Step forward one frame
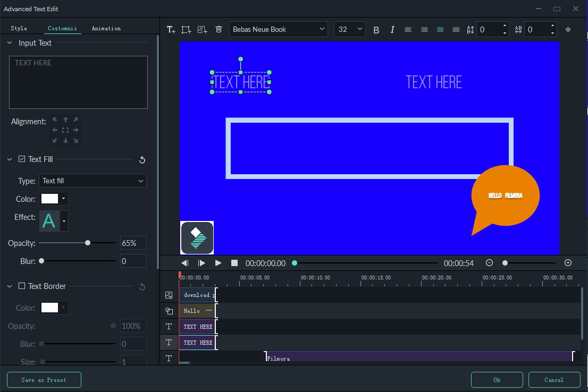Screen dimensions: 588x392 [201, 263]
